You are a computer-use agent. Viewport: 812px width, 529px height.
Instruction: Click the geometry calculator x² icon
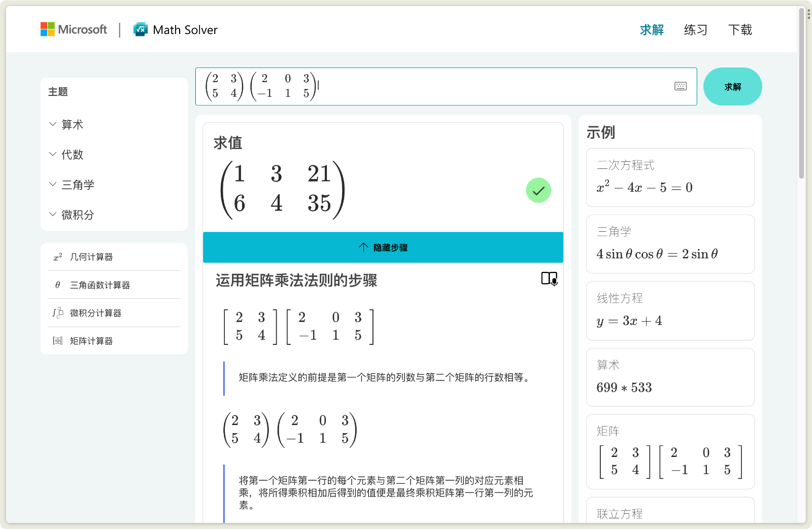58,257
